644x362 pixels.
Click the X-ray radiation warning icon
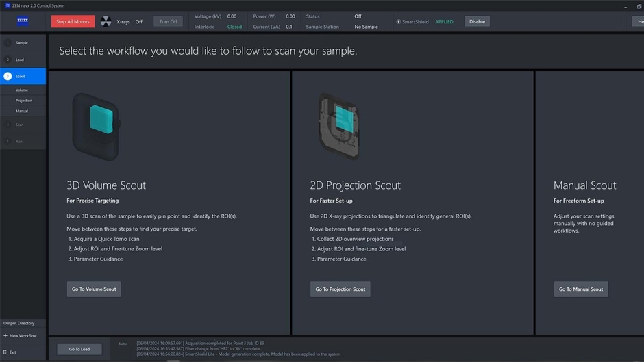pyautogui.click(x=106, y=21)
